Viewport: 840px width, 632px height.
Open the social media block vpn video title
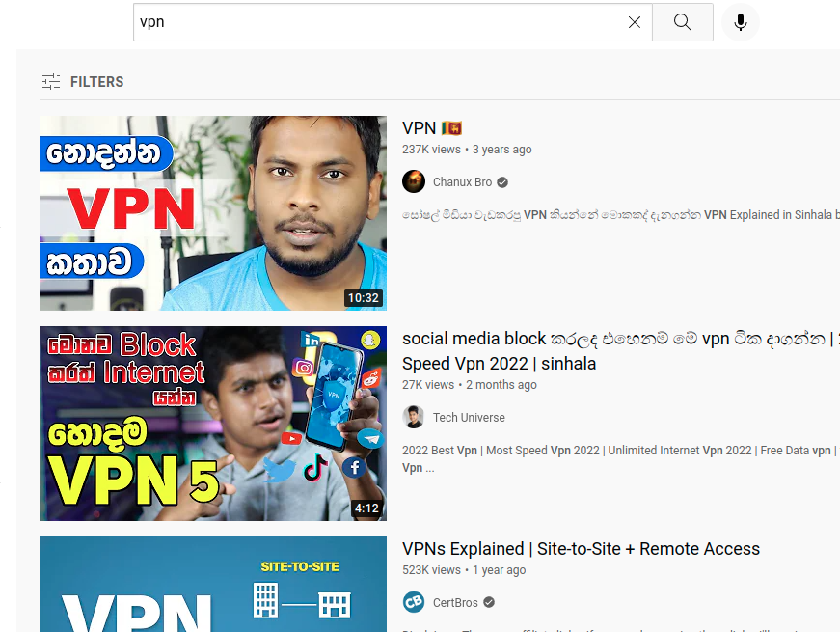coord(621,351)
